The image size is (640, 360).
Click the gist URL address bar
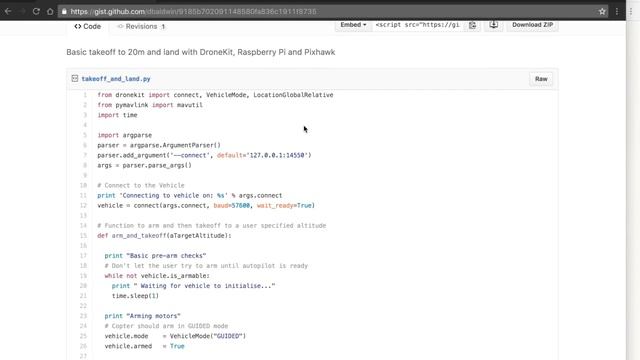click(x=333, y=11)
